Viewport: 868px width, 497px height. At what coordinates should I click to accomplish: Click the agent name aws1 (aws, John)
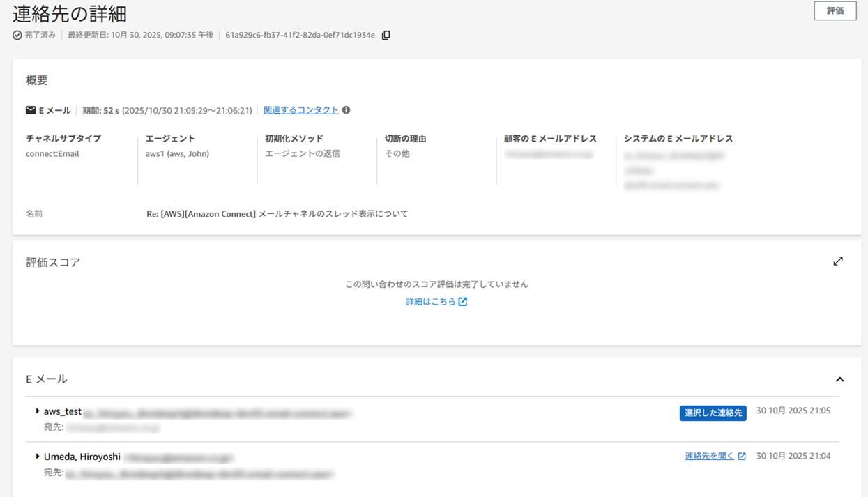click(177, 153)
